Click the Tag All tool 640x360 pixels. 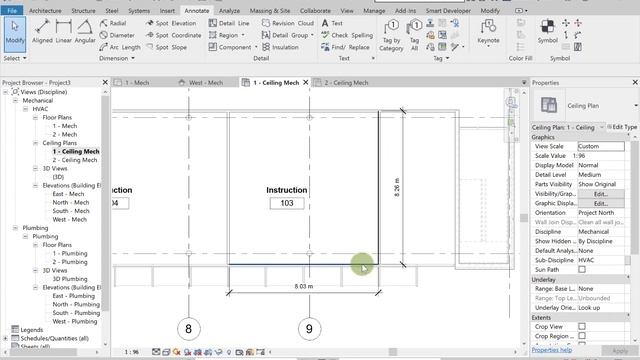tap(414, 36)
